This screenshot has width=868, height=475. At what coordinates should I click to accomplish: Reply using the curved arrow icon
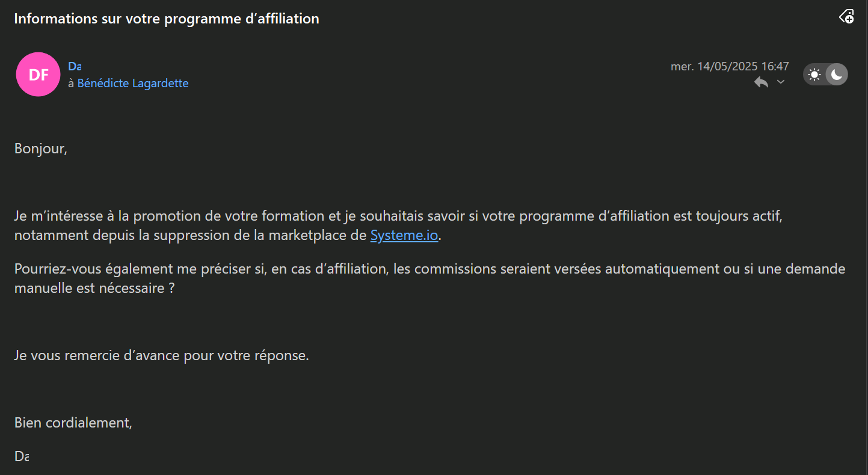[762, 82]
